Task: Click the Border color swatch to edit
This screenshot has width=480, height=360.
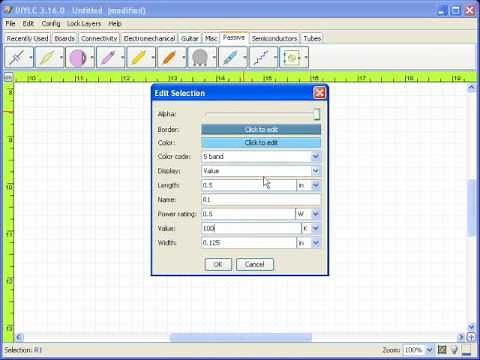Action: click(x=261, y=129)
